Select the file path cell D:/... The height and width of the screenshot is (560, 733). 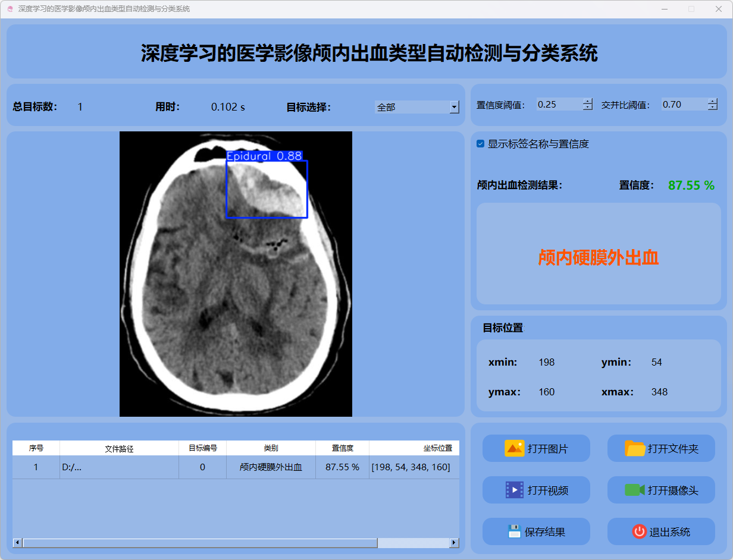120,467
